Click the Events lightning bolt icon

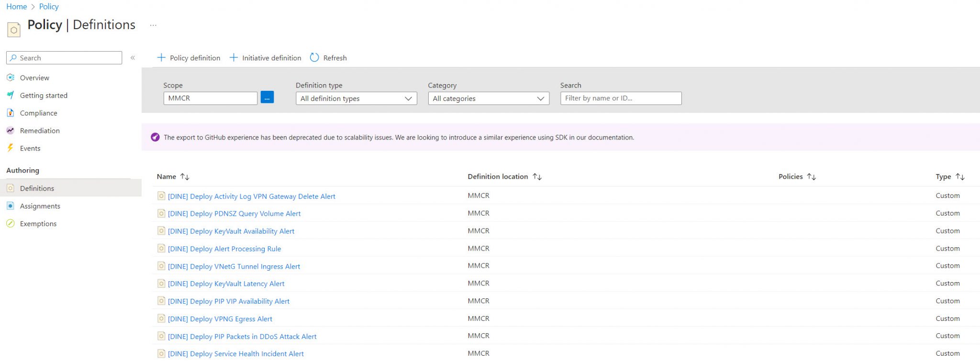[x=11, y=148]
